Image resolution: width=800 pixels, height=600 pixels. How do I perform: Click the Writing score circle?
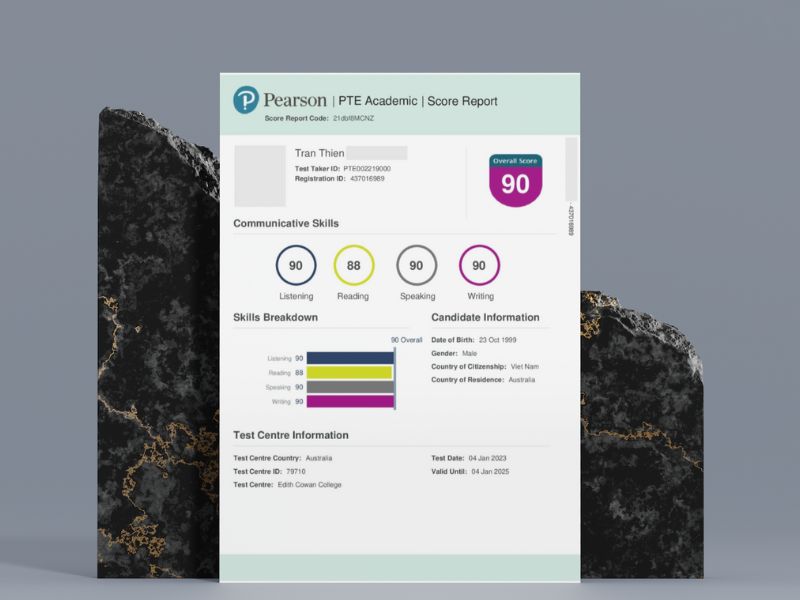point(479,265)
